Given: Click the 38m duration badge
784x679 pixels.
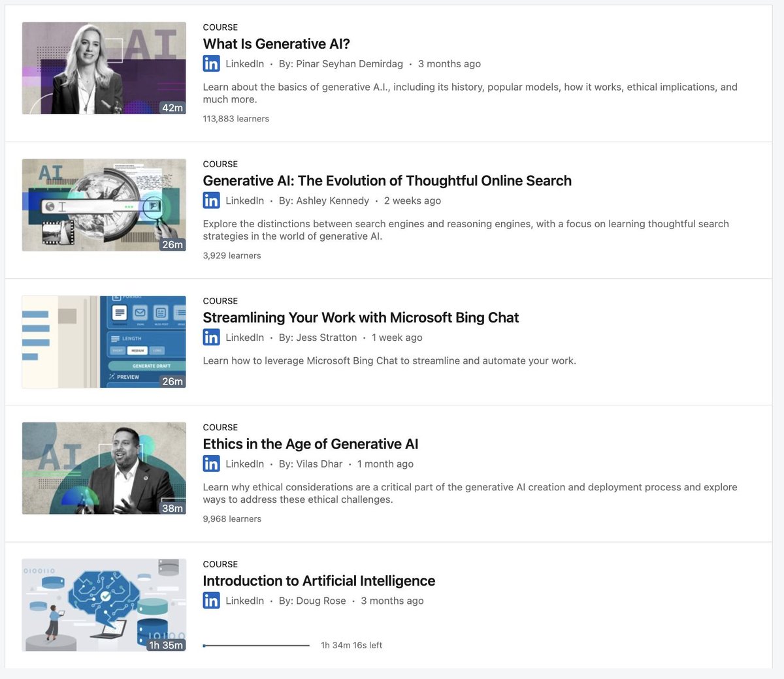Looking at the screenshot, I should click(x=172, y=508).
